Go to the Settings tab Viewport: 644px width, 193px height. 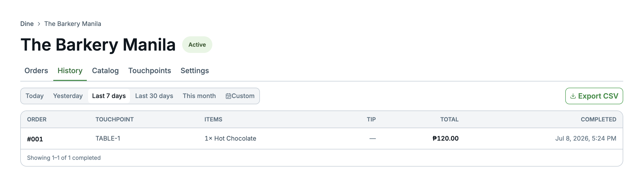coord(195,71)
